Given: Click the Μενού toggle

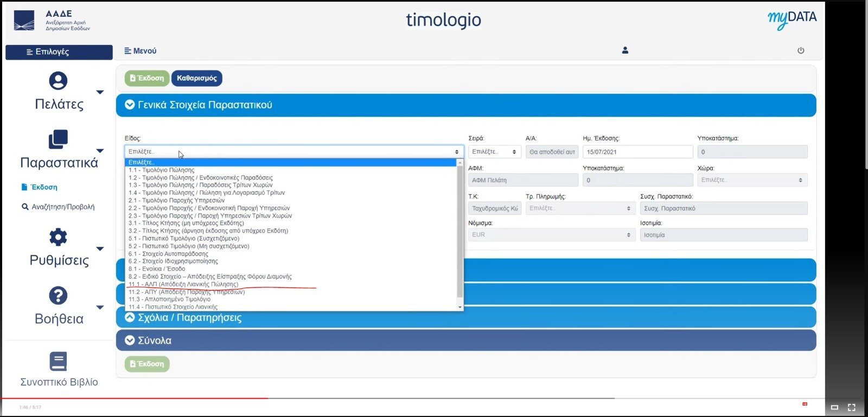Looking at the screenshot, I should click(141, 50).
